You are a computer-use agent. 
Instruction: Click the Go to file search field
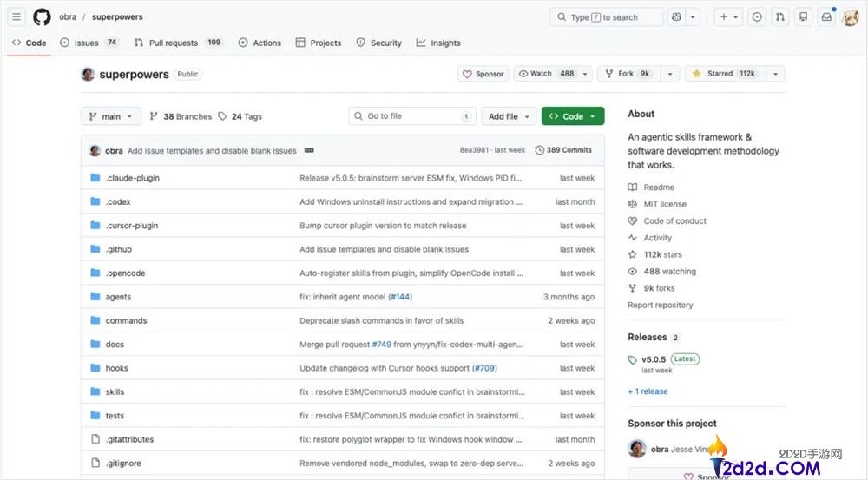point(408,116)
